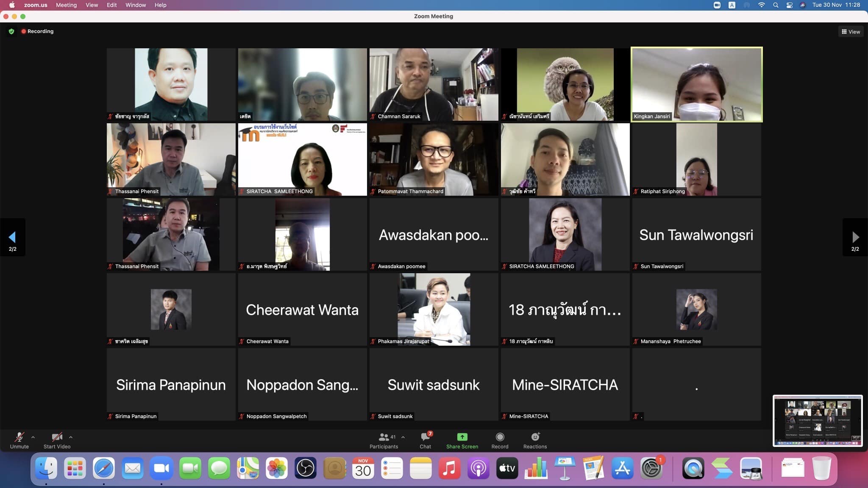This screenshot has width=868, height=488.
Task: Click the Recording status indicator
Action: (x=37, y=31)
